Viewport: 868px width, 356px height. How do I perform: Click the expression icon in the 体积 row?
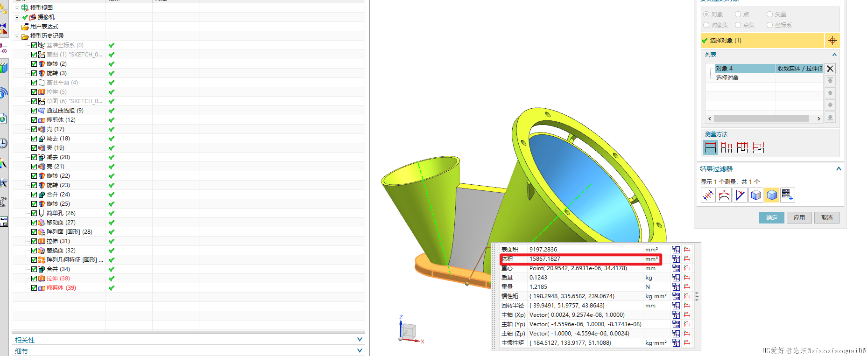(x=676, y=259)
